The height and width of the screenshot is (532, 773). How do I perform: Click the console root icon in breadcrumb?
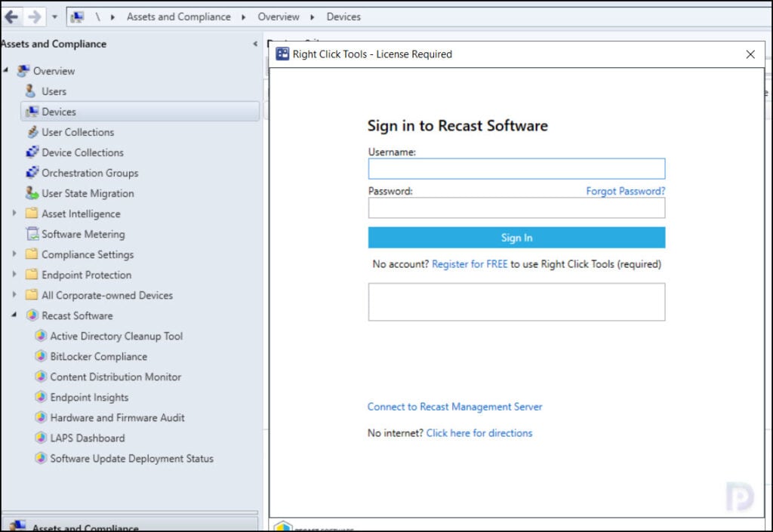[x=77, y=17]
